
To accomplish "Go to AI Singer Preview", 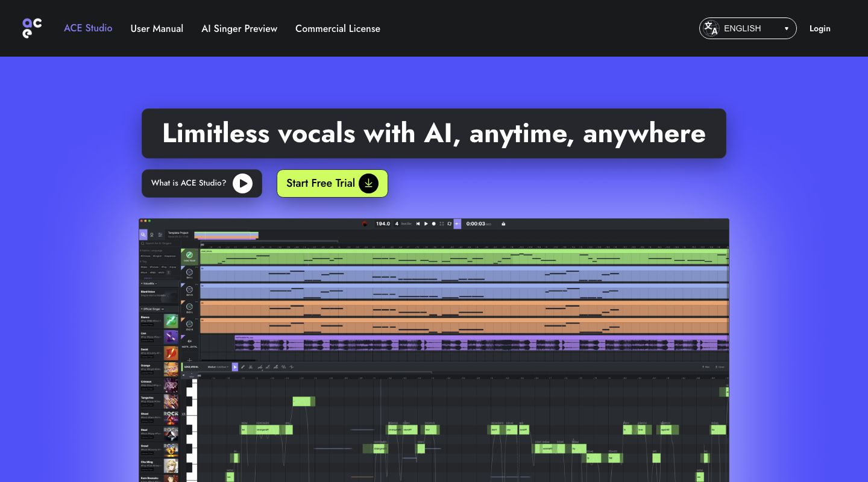I will [239, 28].
